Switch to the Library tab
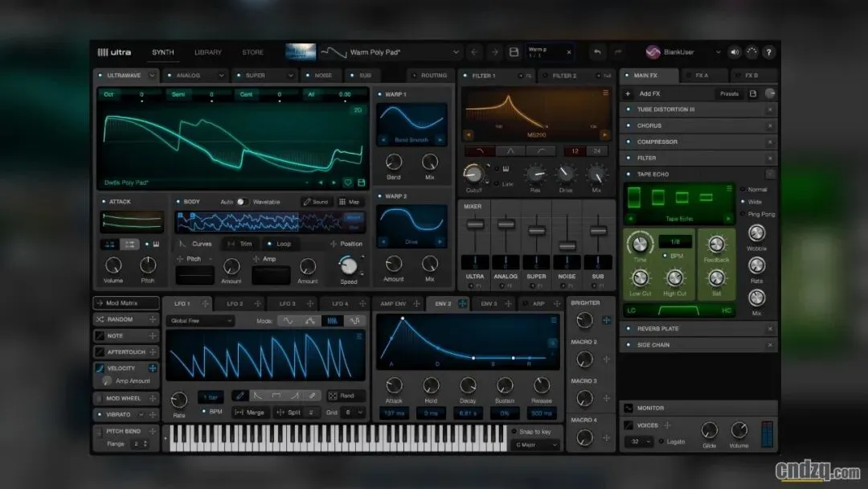 pos(208,52)
